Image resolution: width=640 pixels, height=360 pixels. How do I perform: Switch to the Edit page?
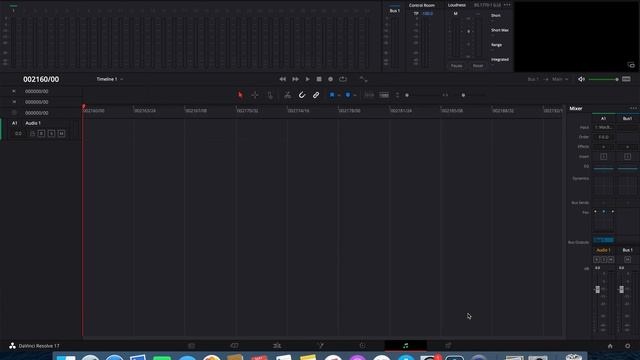pyautogui.click(x=277, y=346)
